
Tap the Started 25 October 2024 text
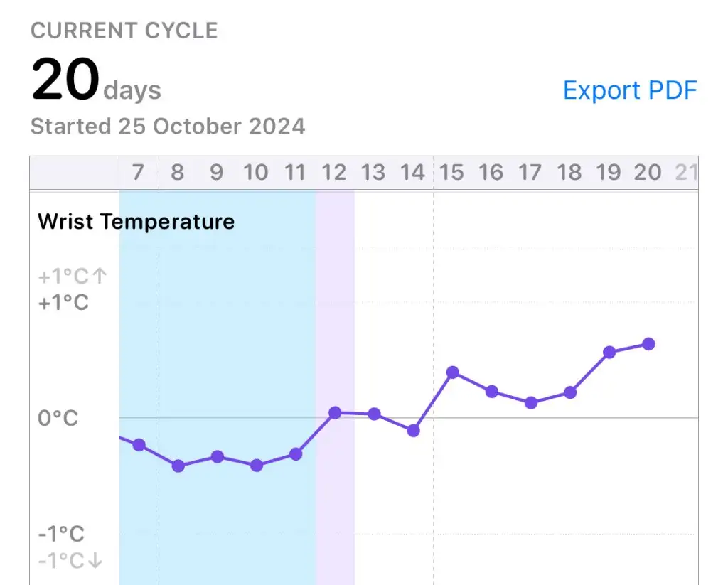point(168,127)
